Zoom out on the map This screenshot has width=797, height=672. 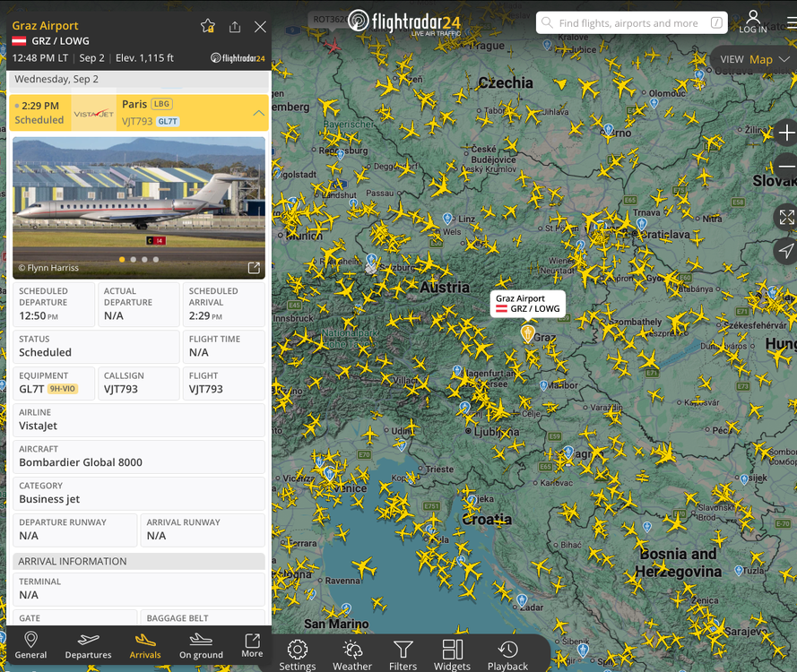coord(786,166)
